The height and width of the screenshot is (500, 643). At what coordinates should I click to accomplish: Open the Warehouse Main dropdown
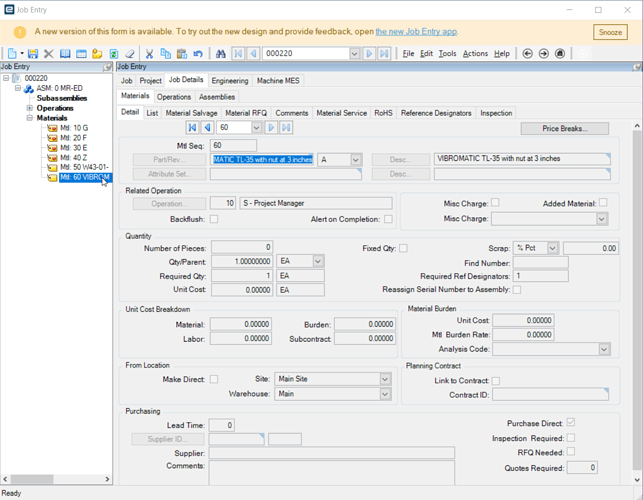point(385,394)
